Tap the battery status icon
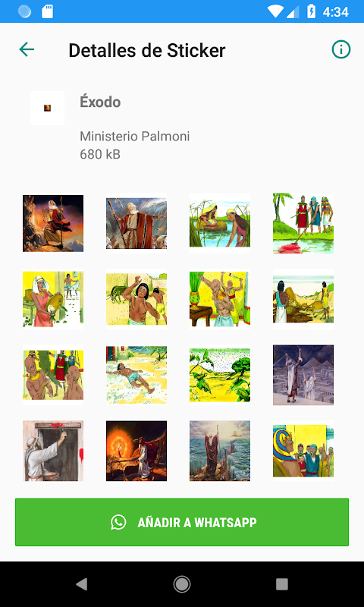The height and width of the screenshot is (607, 364). (311, 11)
